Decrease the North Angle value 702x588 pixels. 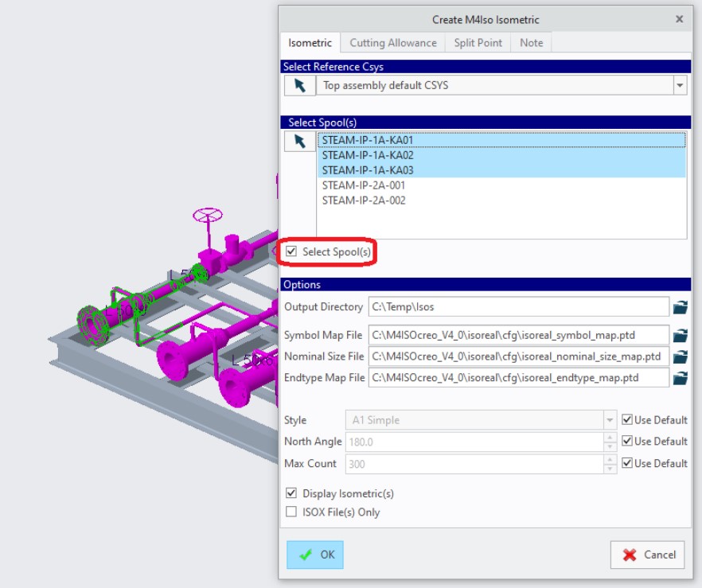point(610,446)
